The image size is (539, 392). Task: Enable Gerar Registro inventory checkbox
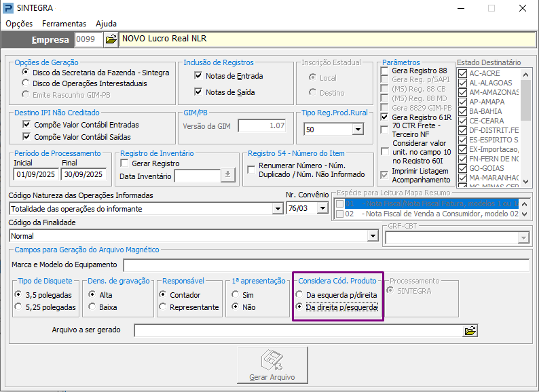[124, 163]
